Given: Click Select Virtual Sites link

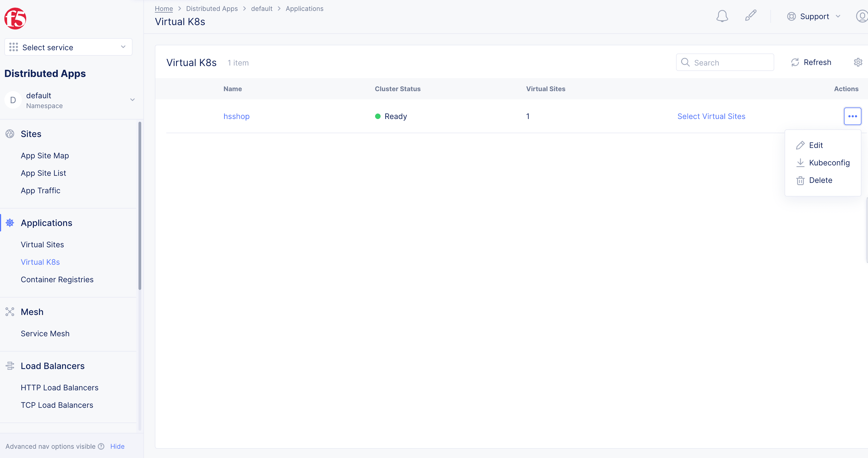Looking at the screenshot, I should click(x=711, y=116).
